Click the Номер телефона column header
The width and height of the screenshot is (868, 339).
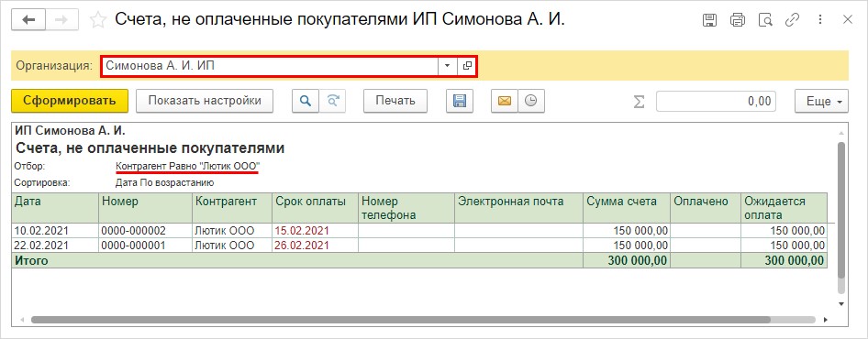(x=406, y=208)
